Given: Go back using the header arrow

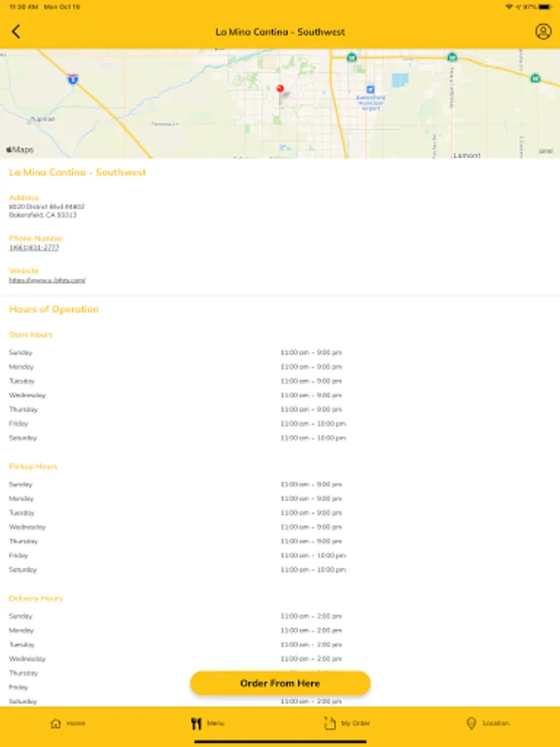Looking at the screenshot, I should point(16,32).
